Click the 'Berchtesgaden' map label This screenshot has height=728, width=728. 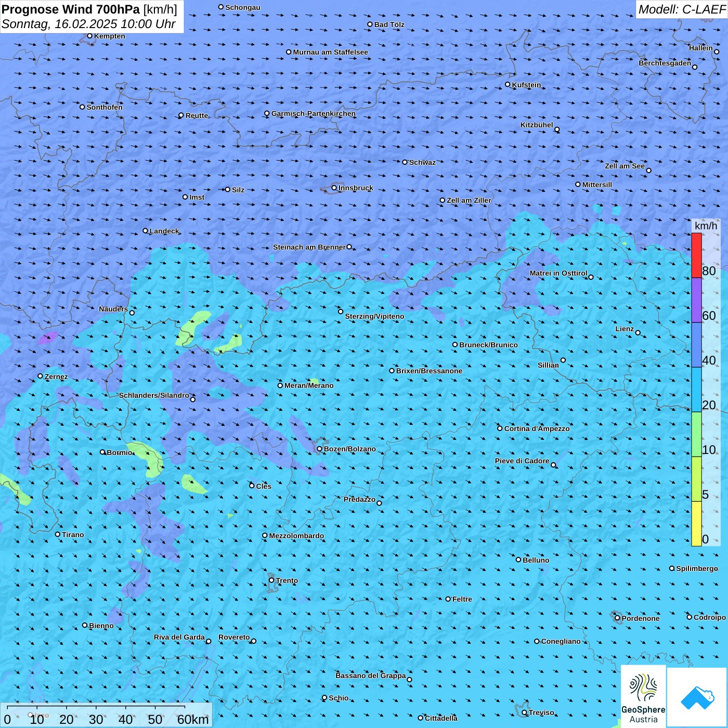click(665, 63)
